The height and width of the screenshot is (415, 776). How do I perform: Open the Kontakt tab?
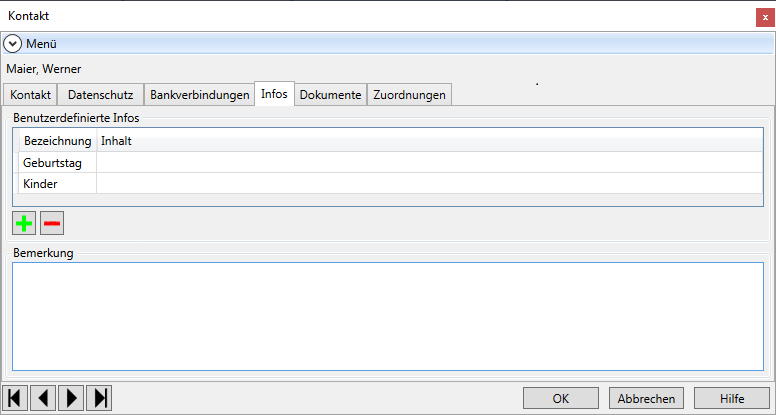tap(30, 94)
